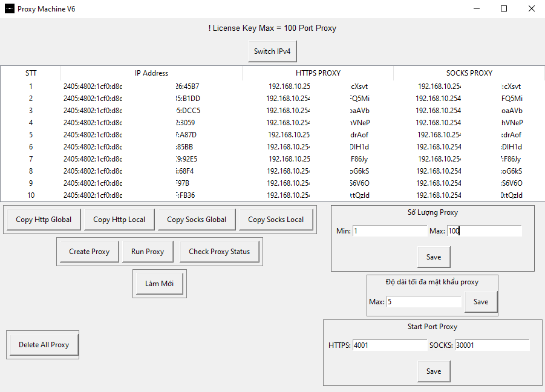Click the STT column header

click(x=31, y=73)
